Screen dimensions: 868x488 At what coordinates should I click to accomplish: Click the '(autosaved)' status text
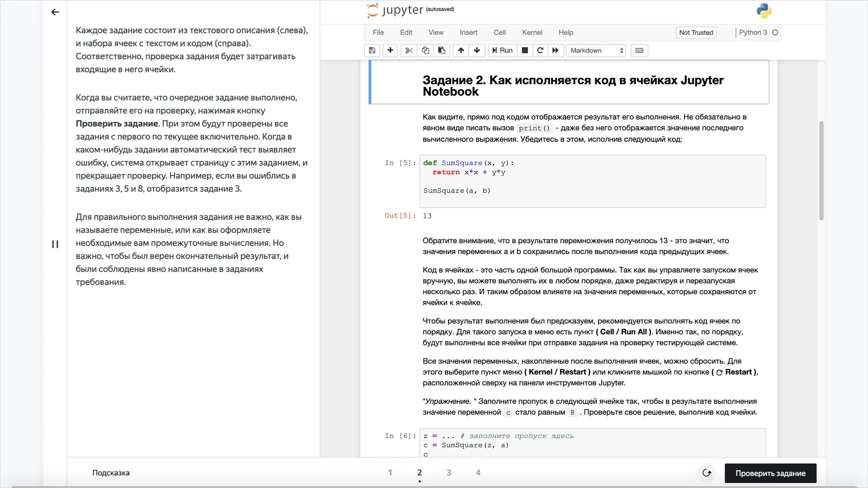point(440,9)
